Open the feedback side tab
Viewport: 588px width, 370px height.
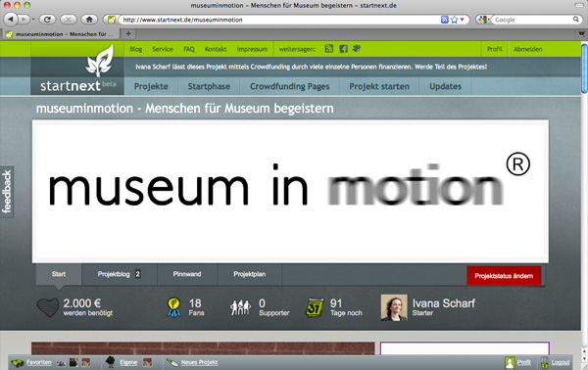[7, 192]
